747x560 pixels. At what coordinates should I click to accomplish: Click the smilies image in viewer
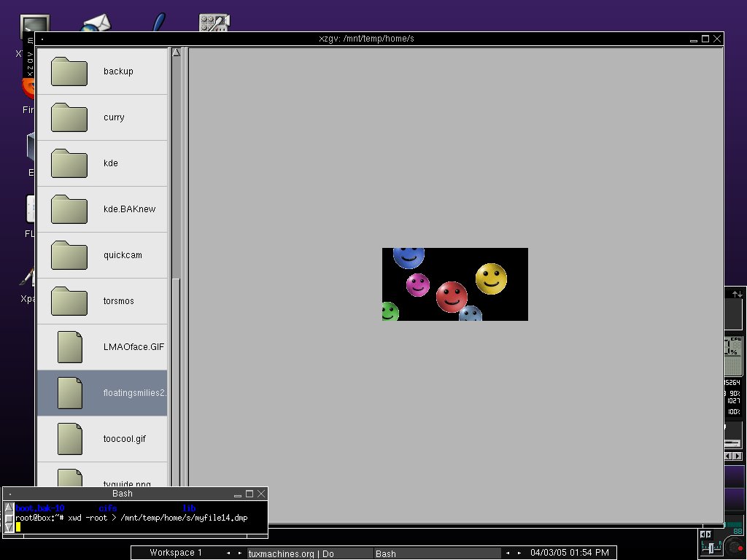pos(455,284)
